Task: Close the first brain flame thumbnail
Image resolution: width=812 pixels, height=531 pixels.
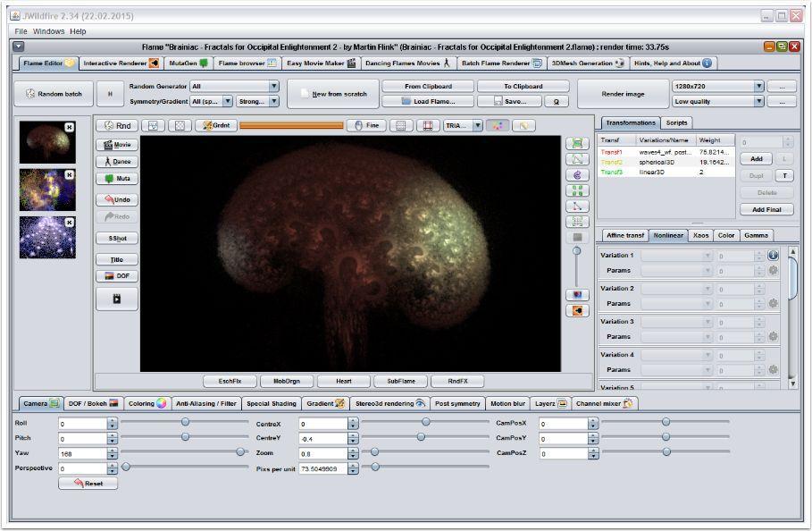Action: pyautogui.click(x=70, y=127)
